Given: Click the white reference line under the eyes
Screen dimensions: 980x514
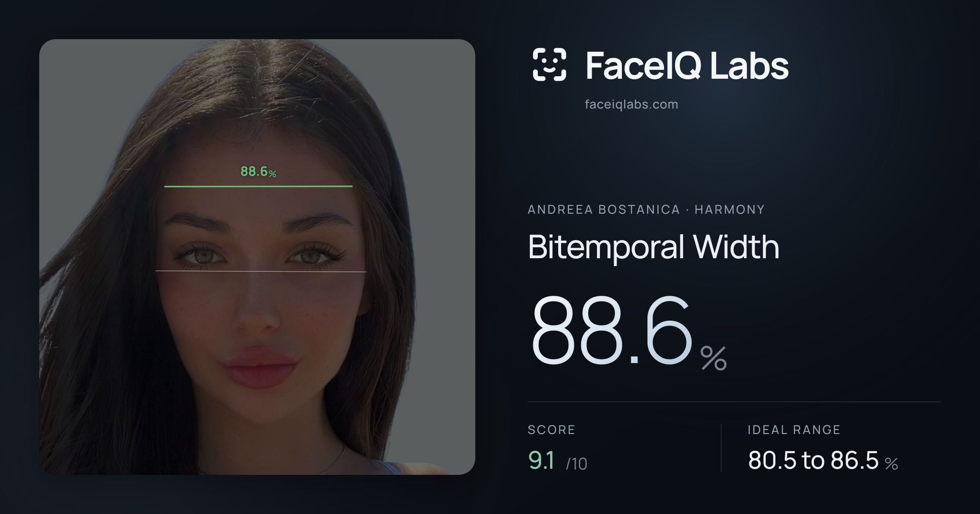Looking at the screenshot, I should tap(261, 271).
